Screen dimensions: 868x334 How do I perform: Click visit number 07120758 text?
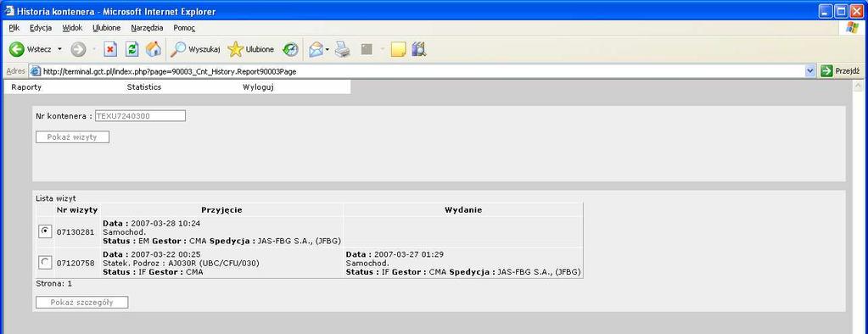tap(76, 264)
